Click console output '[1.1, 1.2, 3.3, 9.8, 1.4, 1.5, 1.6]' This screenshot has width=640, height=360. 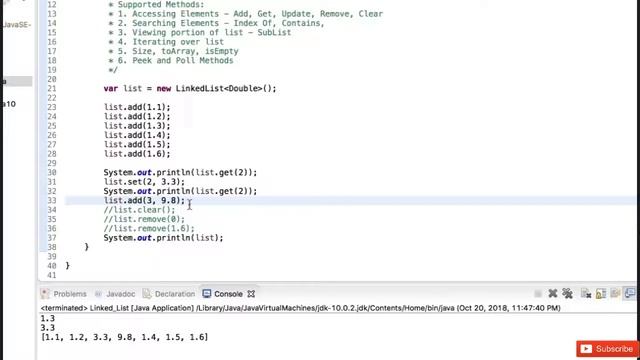124,337
